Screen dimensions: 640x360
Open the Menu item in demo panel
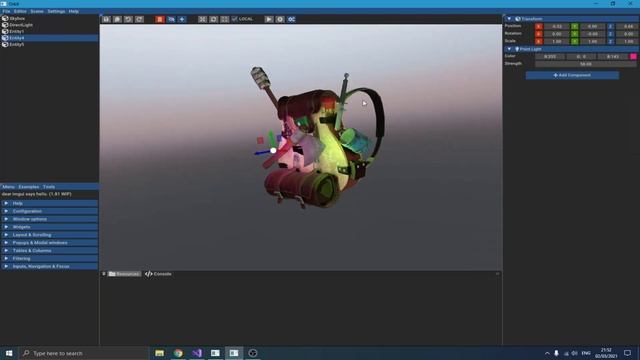click(8, 187)
